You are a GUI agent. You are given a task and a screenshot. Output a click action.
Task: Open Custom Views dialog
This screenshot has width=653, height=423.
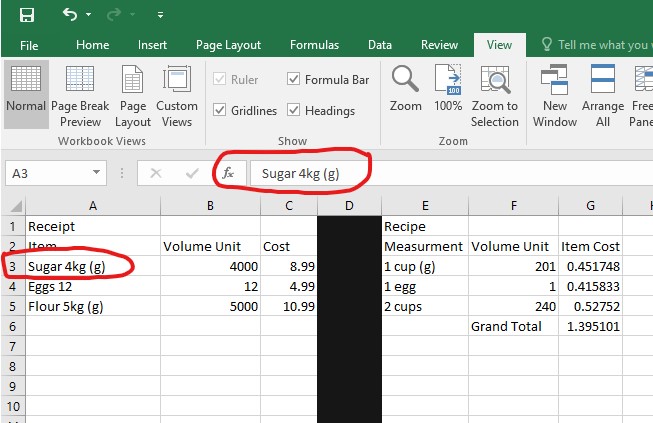click(177, 96)
